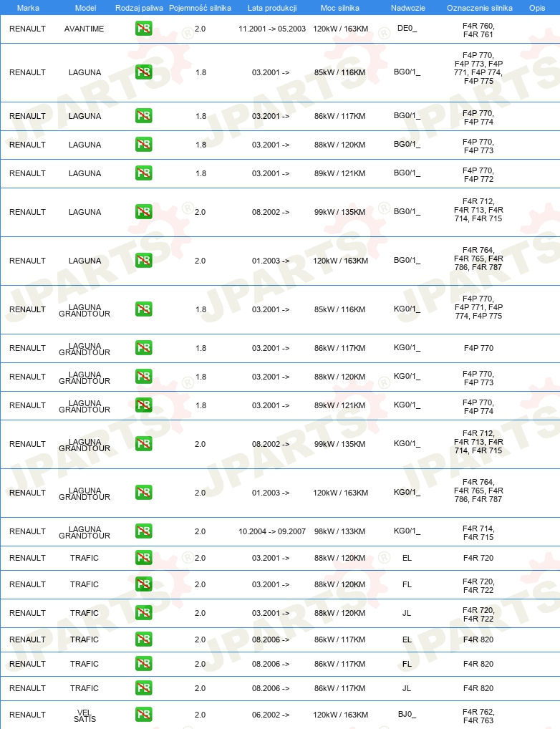Select engine codes F4R 762, F4R 763
Viewport: 560px width, 729px height.
click(x=478, y=716)
